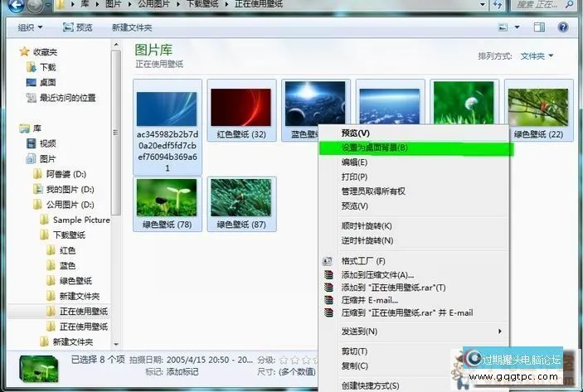Select the ac345982b2b7d blue wallpaper thumbnail
The image size is (583, 392).
click(168, 127)
